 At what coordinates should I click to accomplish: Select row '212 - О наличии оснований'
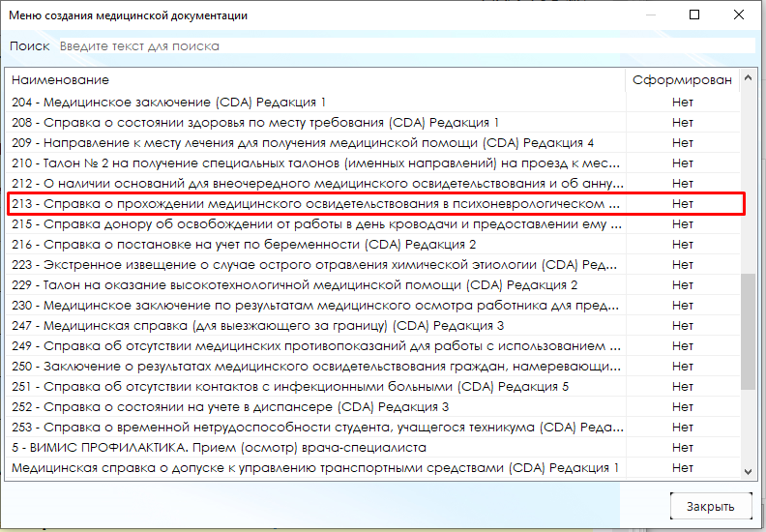pos(373,183)
